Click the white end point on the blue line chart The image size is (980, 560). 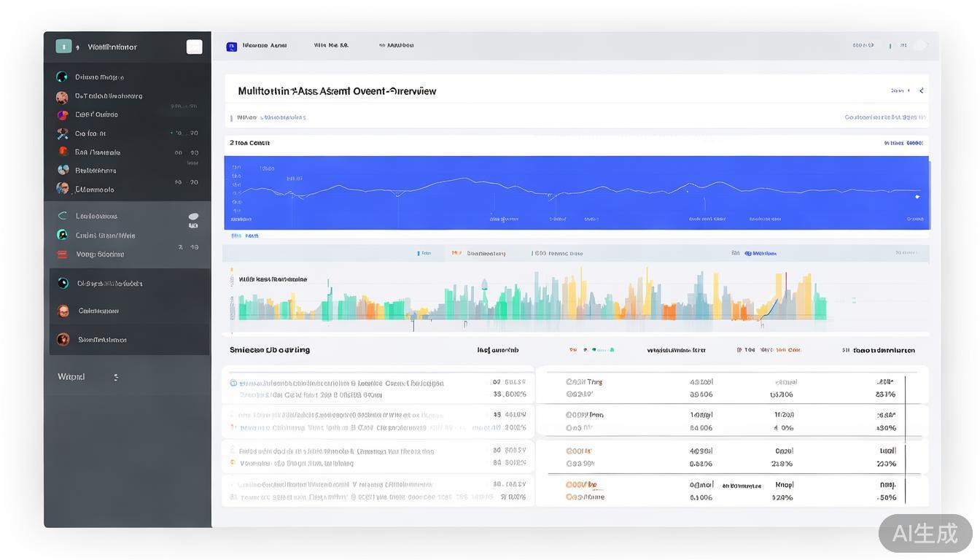coord(917,197)
